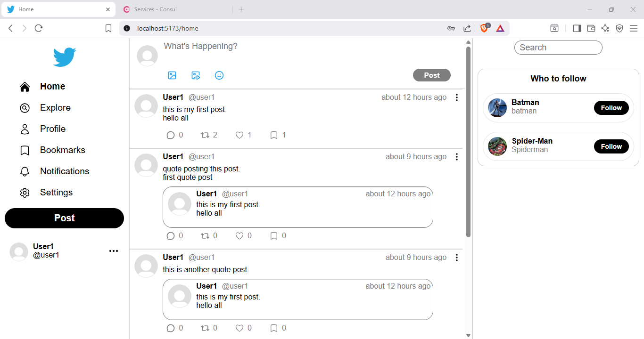Repost the first post with 2 reposts
The image size is (644, 339).
[205, 135]
